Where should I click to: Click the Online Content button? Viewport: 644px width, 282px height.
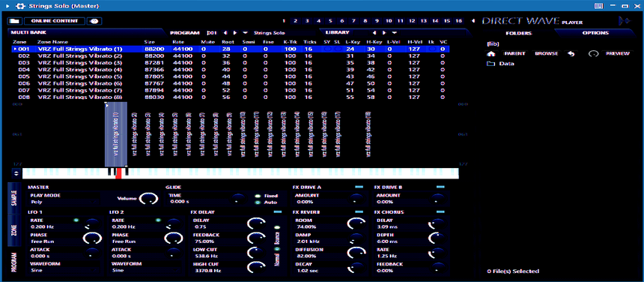[54, 21]
